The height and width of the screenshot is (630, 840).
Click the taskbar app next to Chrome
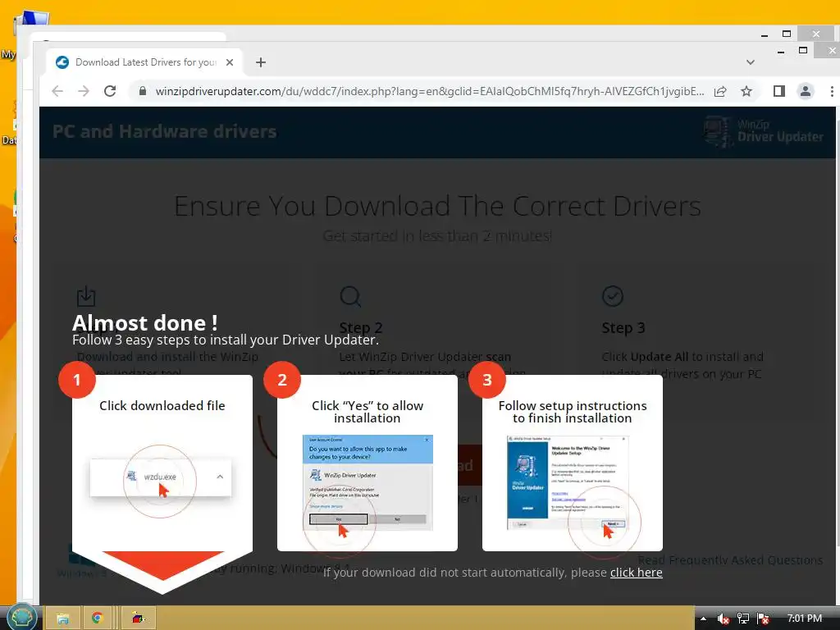(x=138, y=619)
